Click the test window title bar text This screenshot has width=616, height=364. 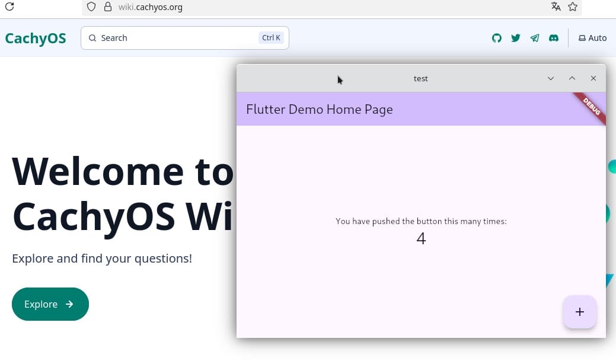click(x=421, y=78)
